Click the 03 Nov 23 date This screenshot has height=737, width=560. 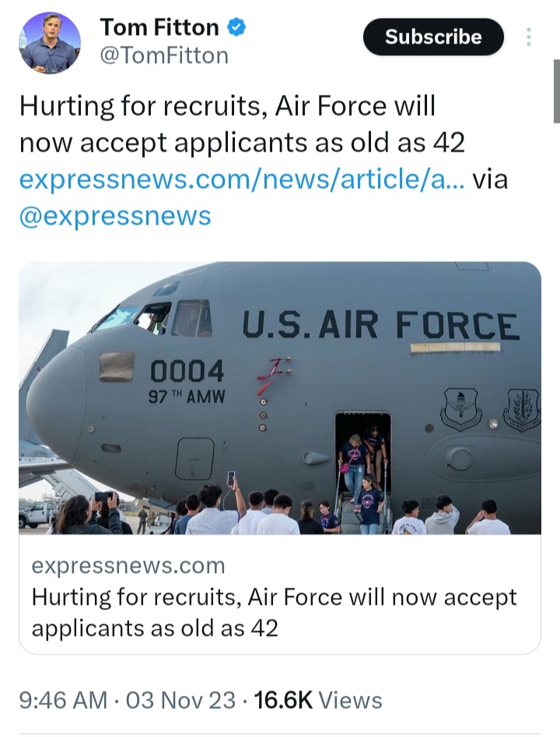tap(180, 700)
